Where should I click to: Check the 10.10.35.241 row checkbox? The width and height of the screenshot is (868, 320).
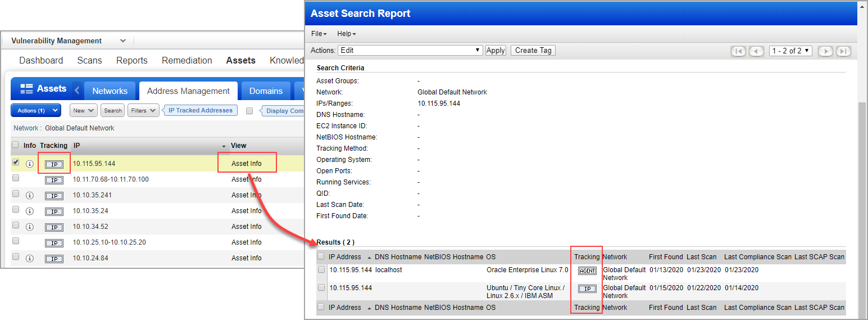tap(16, 193)
